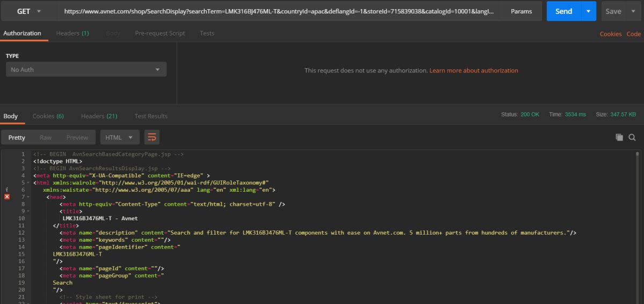Select the Preview view mode

77,137
